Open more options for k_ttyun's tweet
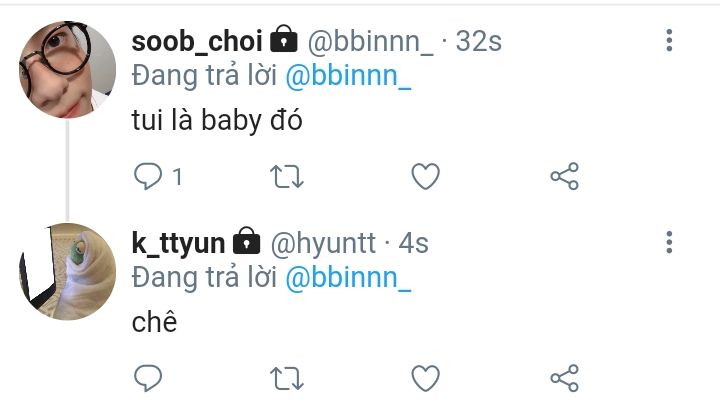The height and width of the screenshot is (405, 720). (x=669, y=242)
